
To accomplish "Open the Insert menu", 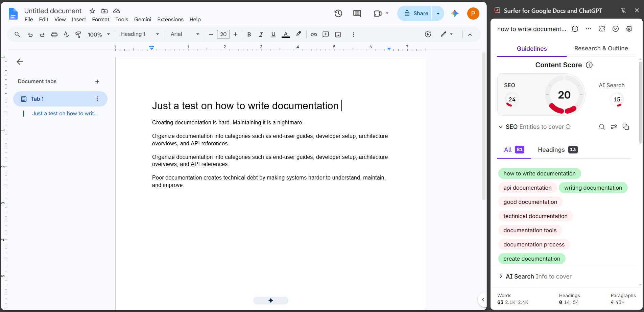I will [x=79, y=20].
